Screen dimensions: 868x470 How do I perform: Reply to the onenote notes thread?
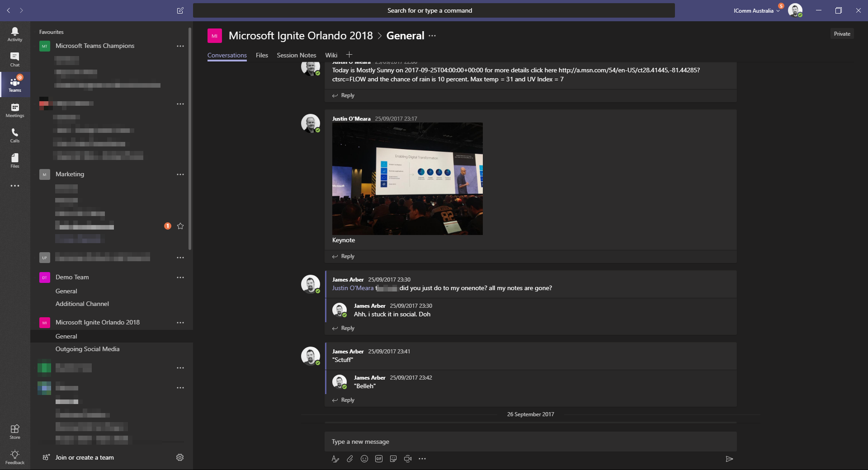(344, 328)
